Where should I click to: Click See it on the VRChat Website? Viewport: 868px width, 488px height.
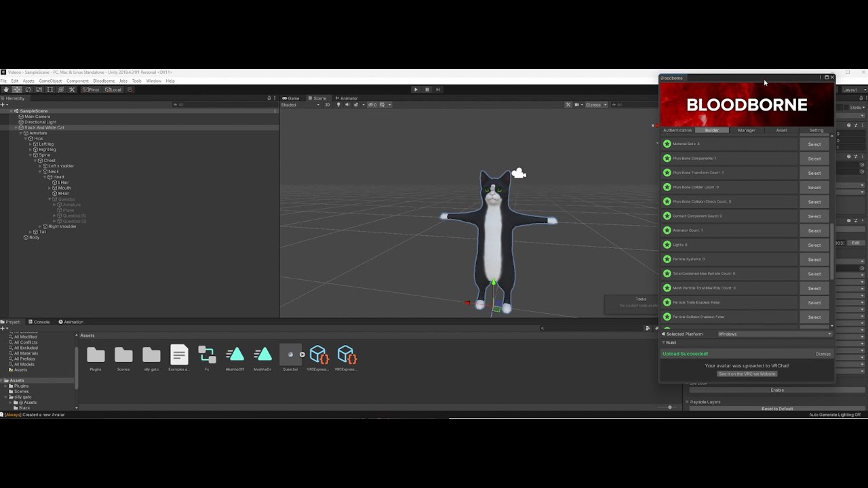(x=747, y=374)
